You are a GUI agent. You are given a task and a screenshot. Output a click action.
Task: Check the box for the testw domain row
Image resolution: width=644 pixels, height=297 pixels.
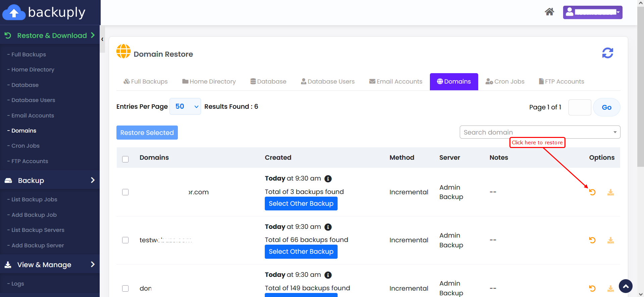[x=126, y=240]
